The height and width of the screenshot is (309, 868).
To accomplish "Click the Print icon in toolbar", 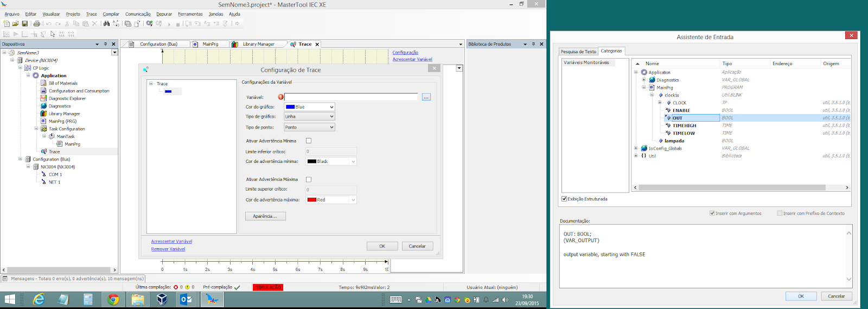I will [37, 24].
